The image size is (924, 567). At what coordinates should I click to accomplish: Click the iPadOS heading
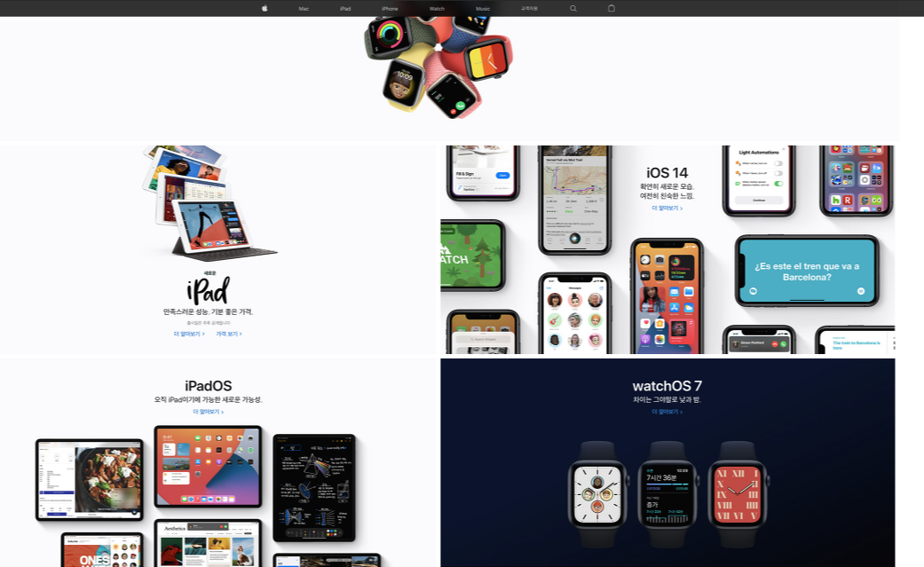tap(208, 386)
